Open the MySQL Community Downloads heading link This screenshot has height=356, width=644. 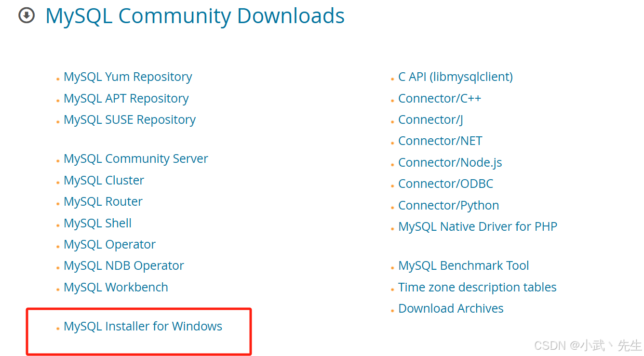(x=195, y=16)
